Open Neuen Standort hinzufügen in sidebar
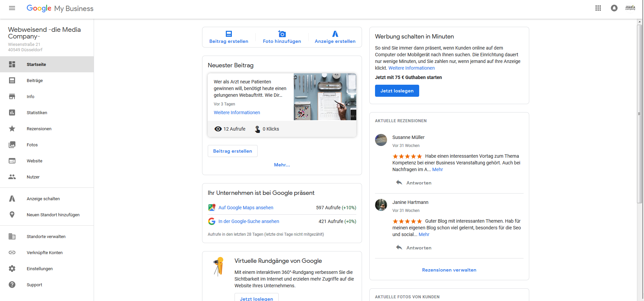The height and width of the screenshot is (301, 644). (47, 215)
